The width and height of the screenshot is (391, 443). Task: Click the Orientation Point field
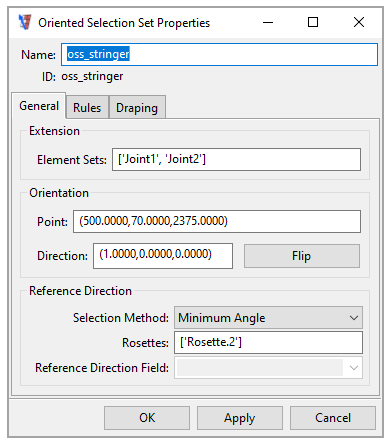point(217,221)
